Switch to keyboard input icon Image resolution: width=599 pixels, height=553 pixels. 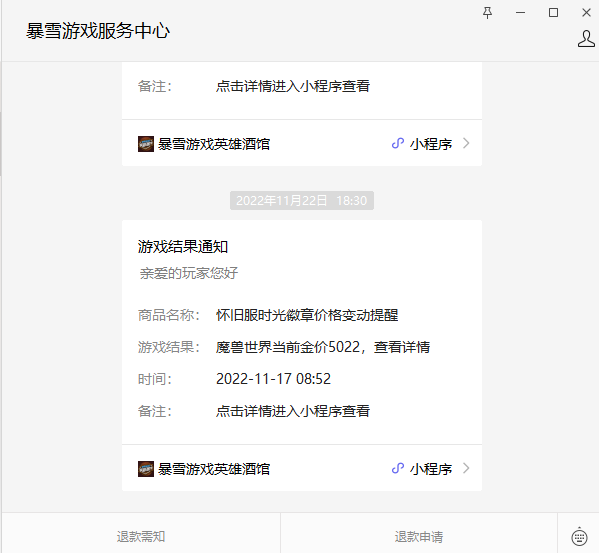579,537
